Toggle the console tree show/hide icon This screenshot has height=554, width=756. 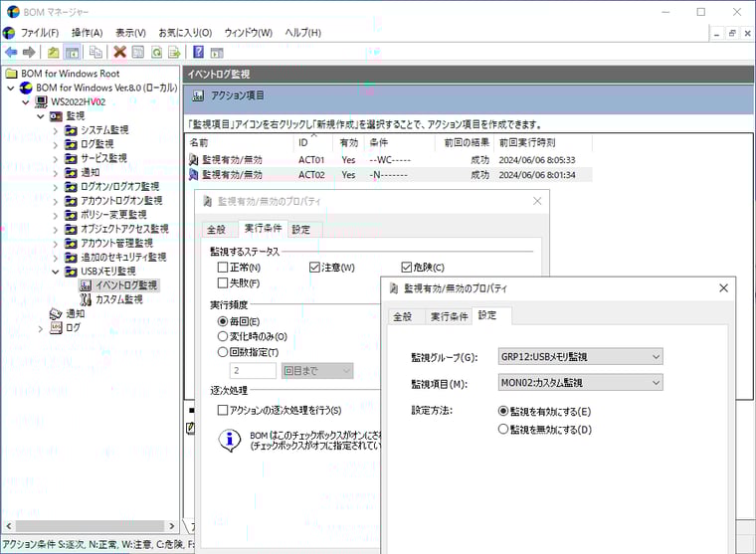pos(73,52)
